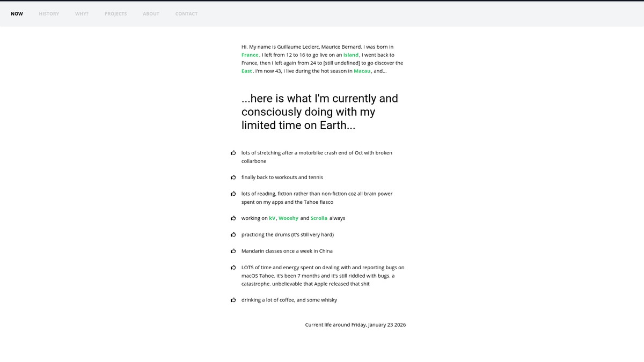Go to the WHY? page

(82, 14)
